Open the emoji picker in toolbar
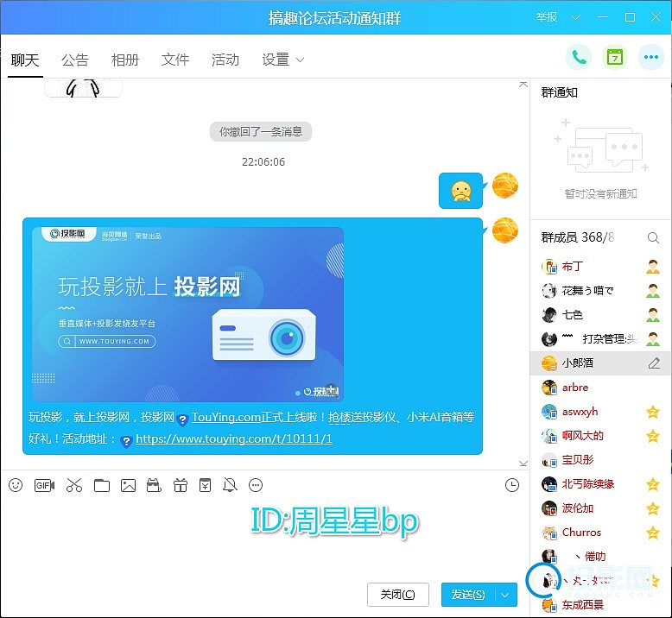The height and width of the screenshot is (618, 672). [x=16, y=485]
